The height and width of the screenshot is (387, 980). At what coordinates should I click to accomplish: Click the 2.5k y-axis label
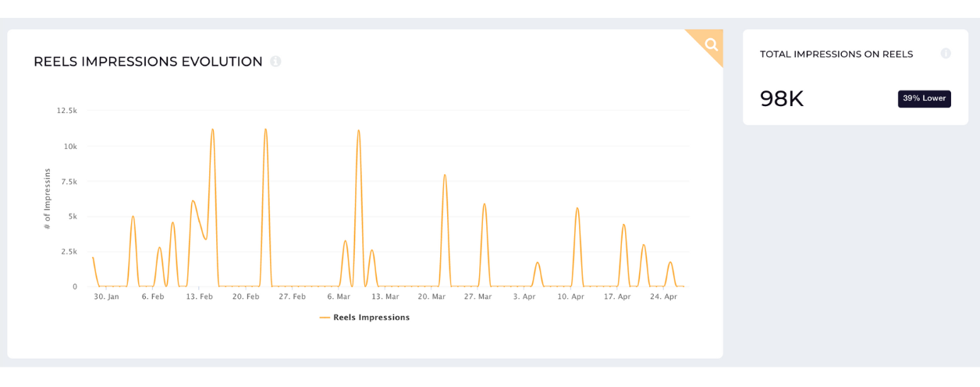click(x=69, y=252)
